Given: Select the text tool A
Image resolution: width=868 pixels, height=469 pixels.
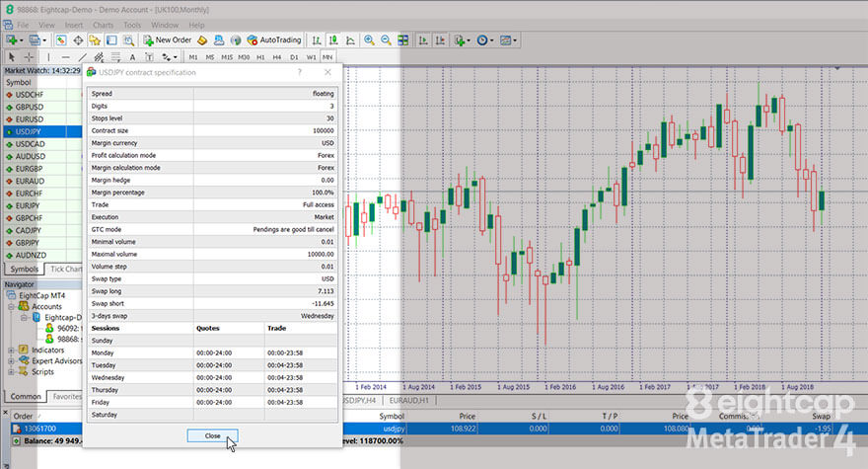Looking at the screenshot, I should pyautogui.click(x=132, y=56).
